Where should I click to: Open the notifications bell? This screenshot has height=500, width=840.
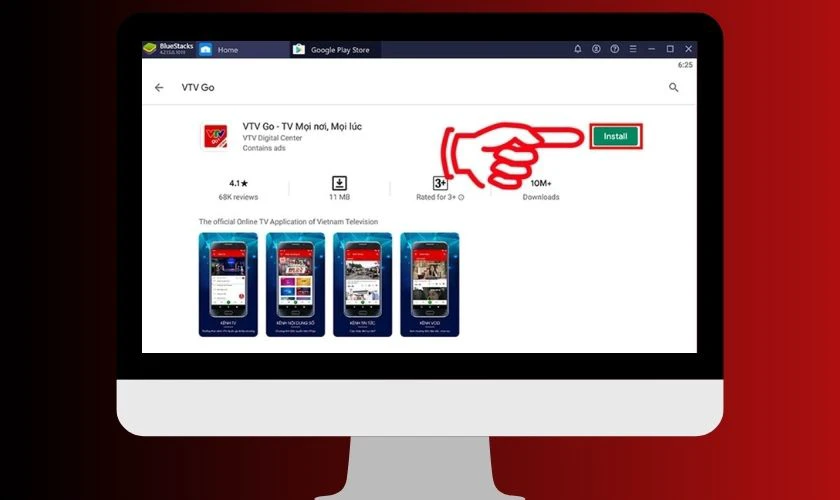click(x=578, y=49)
